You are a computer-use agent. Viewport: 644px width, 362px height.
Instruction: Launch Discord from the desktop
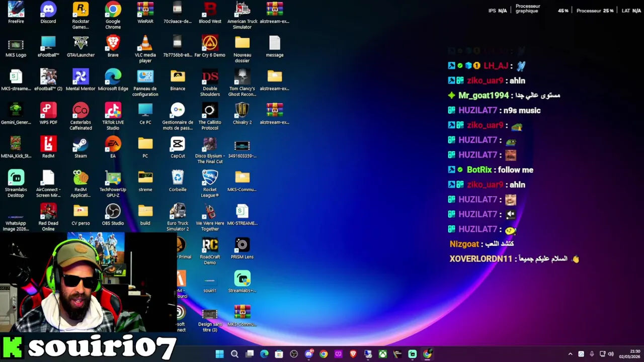pyautogui.click(x=48, y=13)
